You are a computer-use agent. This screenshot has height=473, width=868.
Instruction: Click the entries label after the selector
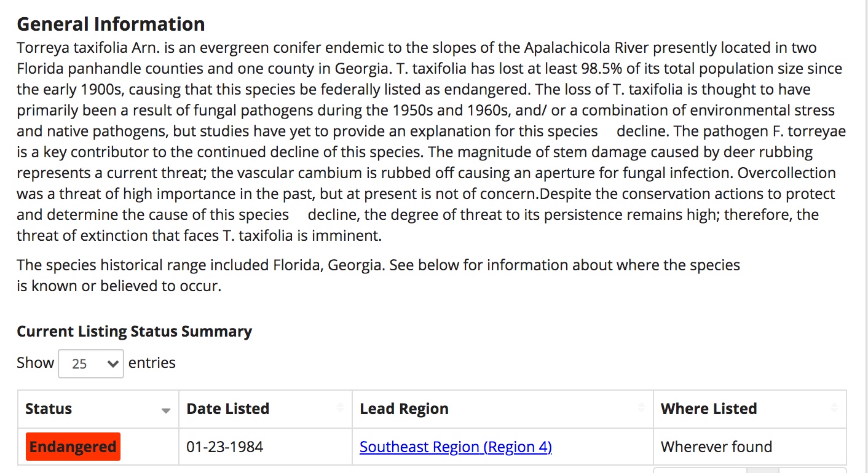pyautogui.click(x=152, y=363)
